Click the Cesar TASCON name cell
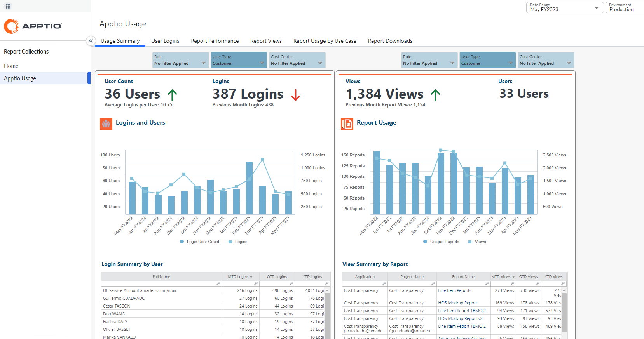The height and width of the screenshot is (339, 644). (x=117, y=306)
